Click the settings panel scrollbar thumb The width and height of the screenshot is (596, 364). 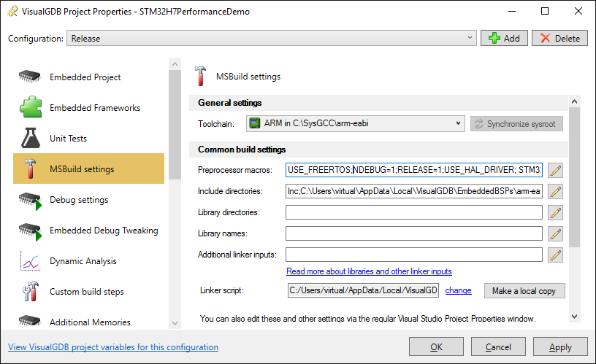[574, 177]
